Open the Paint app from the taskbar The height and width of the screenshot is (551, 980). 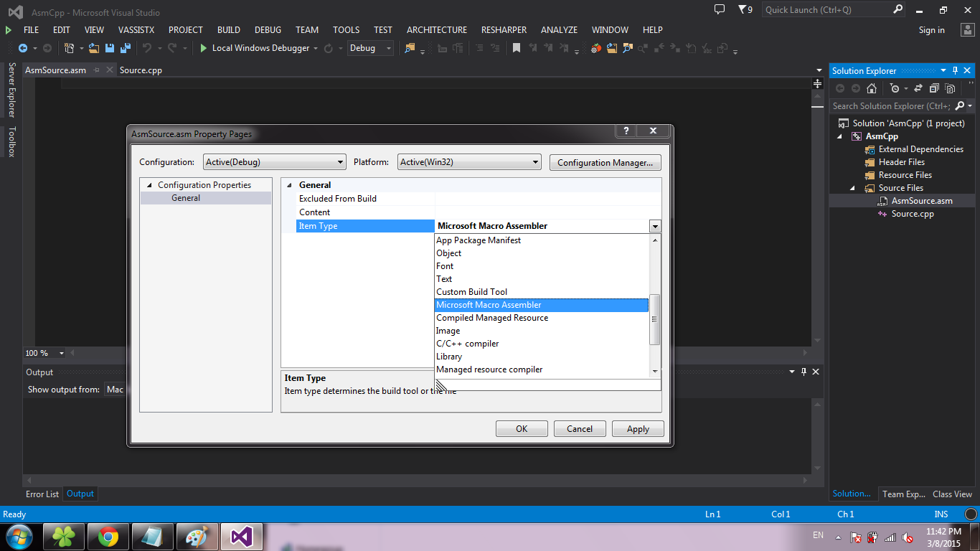pos(197,537)
